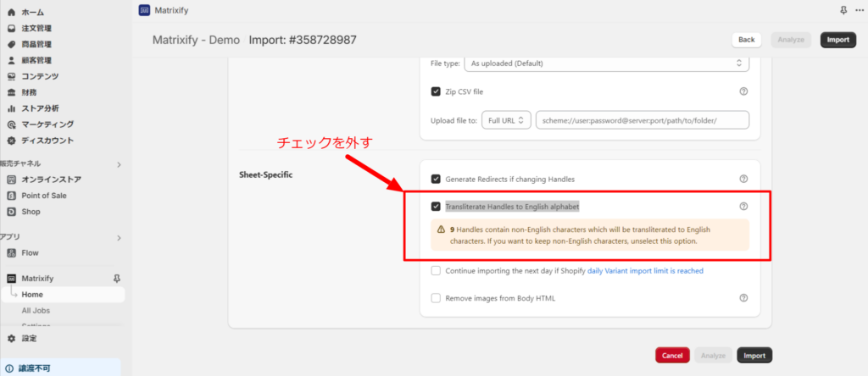The image size is (868, 376).
Task: Click 譲渡不可 info icon at bottom
Action: click(9, 368)
